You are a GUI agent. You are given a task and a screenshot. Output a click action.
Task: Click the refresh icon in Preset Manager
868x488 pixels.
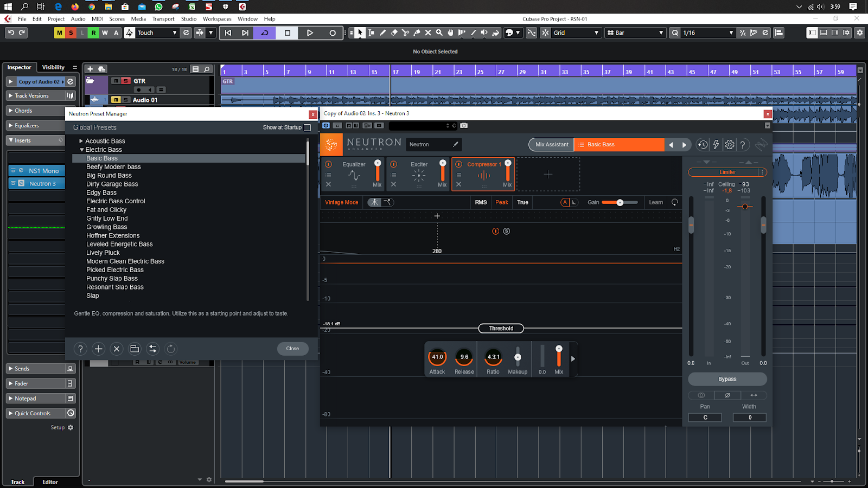pos(170,349)
